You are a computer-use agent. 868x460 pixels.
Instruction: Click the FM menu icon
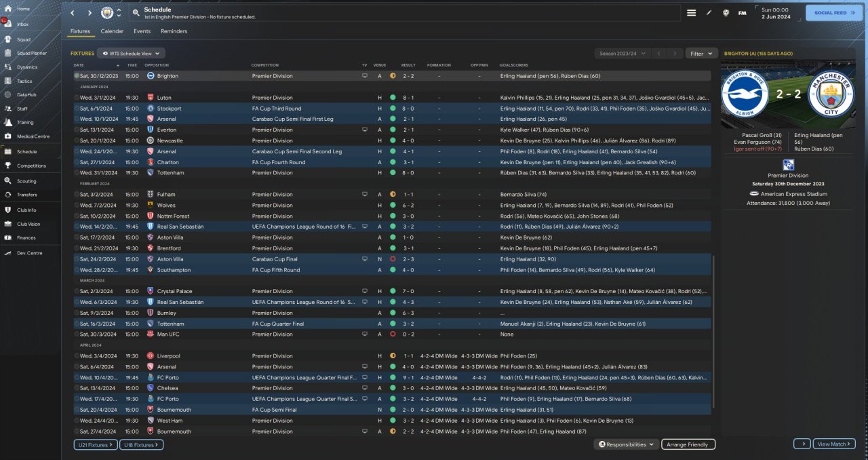click(743, 13)
